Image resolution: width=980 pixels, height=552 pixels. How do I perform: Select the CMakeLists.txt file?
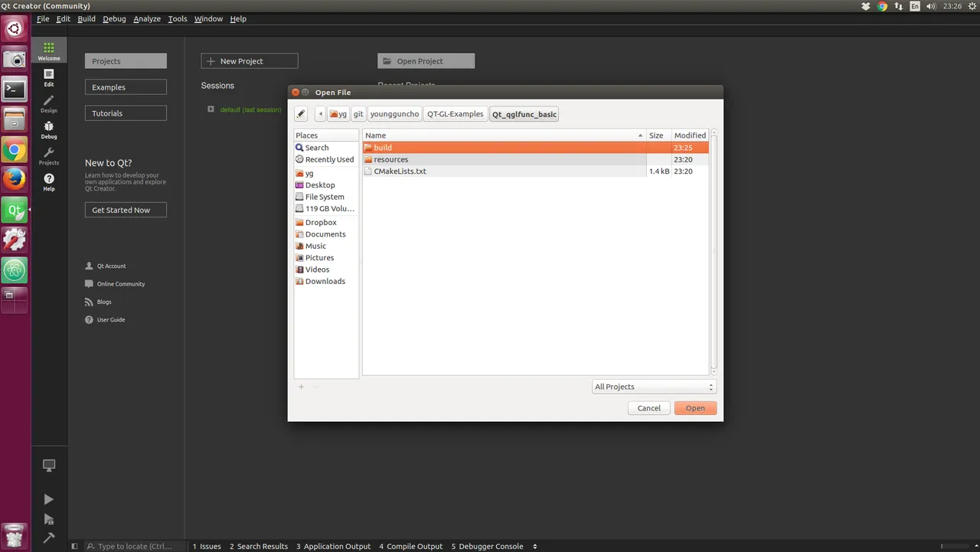pyautogui.click(x=536, y=171)
